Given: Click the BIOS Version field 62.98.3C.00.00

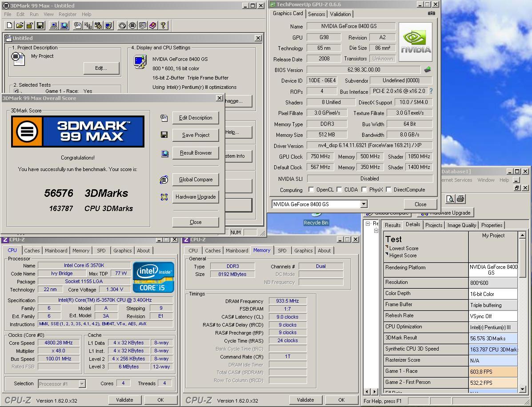Looking at the screenshot, I should [364, 69].
